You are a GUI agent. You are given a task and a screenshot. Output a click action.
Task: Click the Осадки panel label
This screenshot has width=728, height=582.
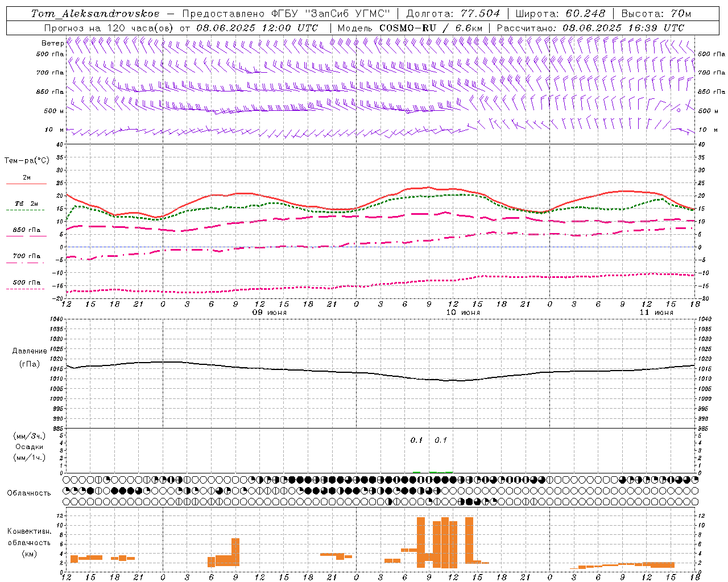pos(29,447)
